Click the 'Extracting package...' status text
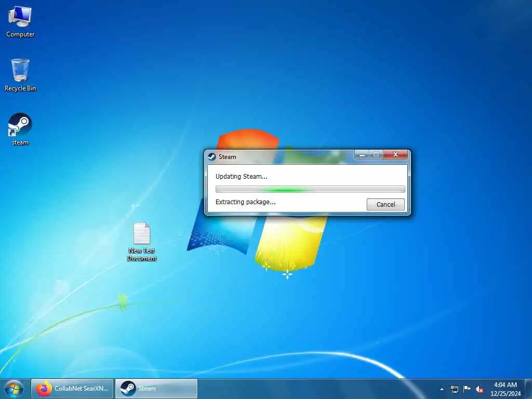This screenshot has height=399, width=532. pos(245,202)
